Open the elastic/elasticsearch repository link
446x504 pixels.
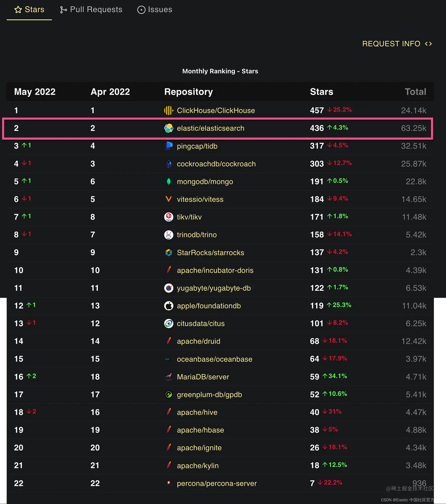click(211, 128)
